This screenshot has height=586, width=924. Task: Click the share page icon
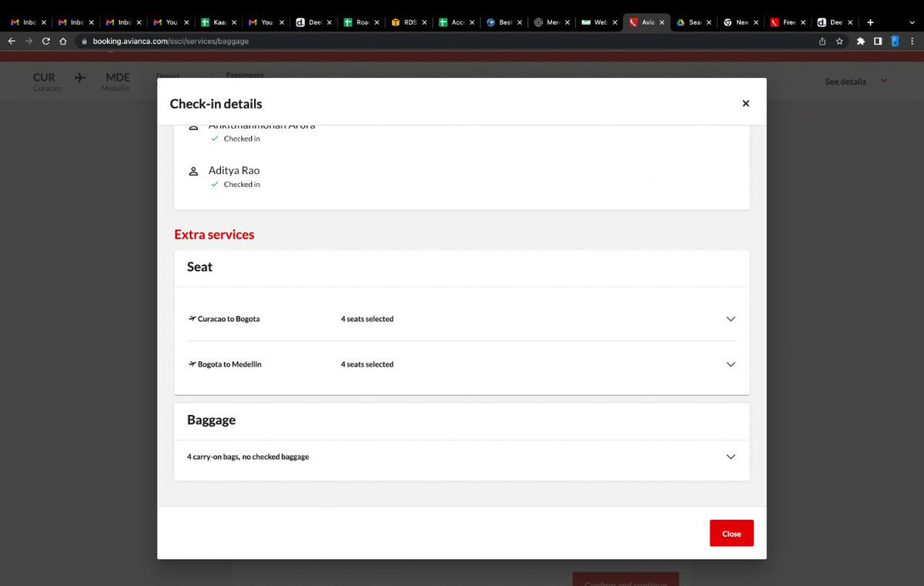[822, 41]
